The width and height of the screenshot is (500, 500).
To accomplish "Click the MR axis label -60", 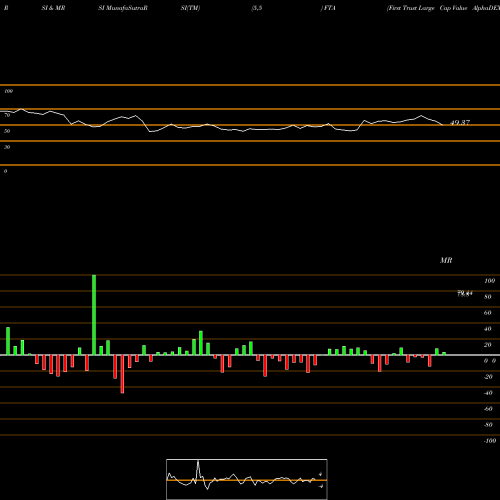I will coord(488,409).
